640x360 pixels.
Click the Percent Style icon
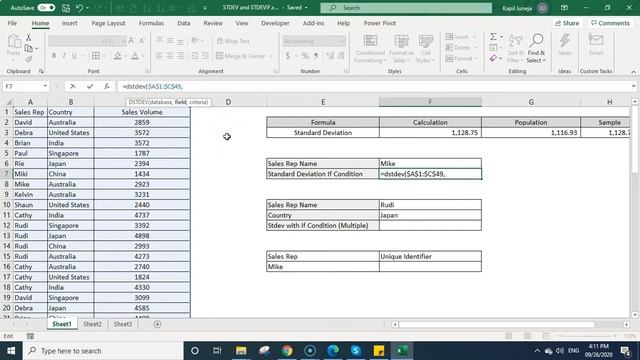(305, 56)
